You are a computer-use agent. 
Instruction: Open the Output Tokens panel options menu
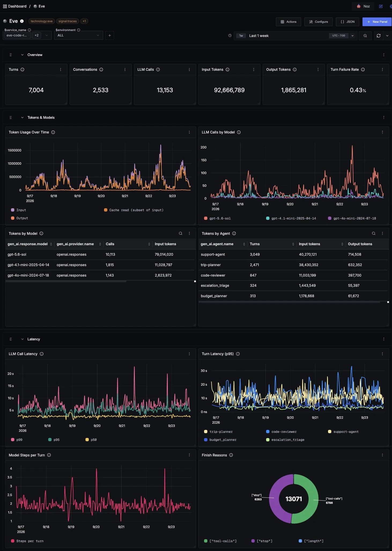(x=318, y=69)
